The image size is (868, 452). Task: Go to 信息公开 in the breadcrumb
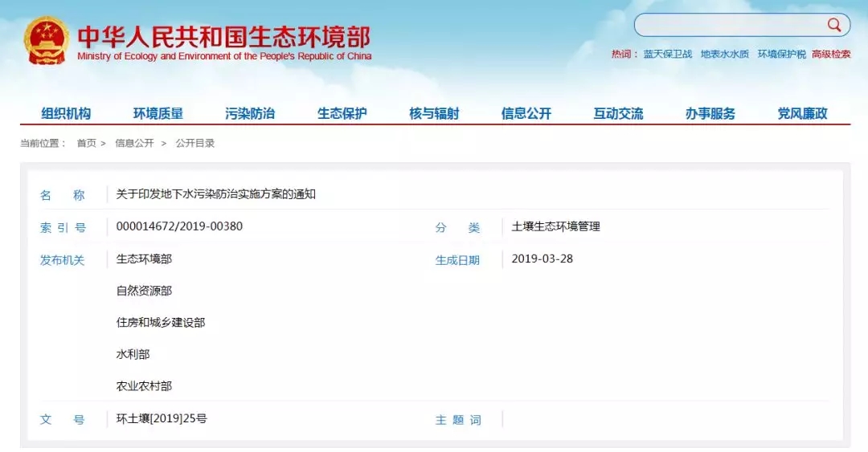134,143
